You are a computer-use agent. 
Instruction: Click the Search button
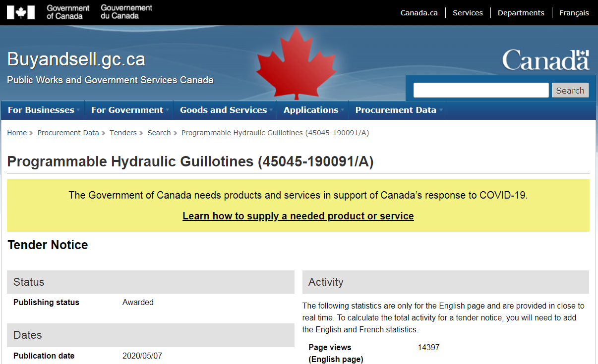coord(570,90)
